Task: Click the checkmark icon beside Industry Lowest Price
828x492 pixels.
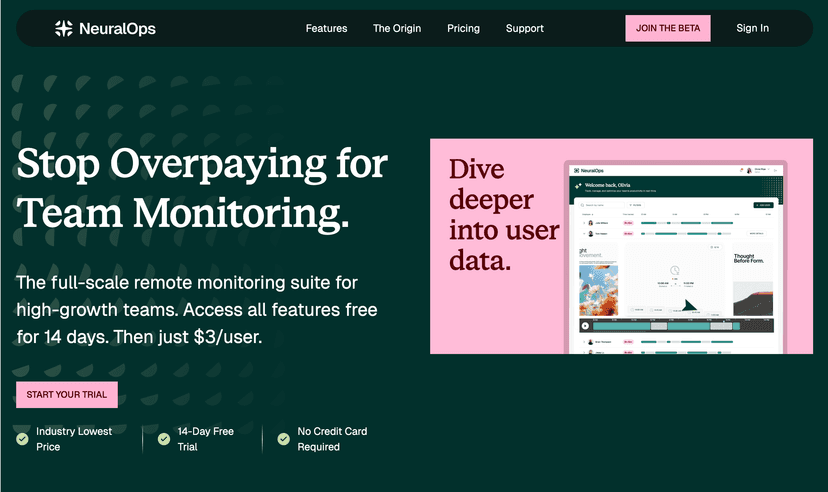Action: point(22,439)
